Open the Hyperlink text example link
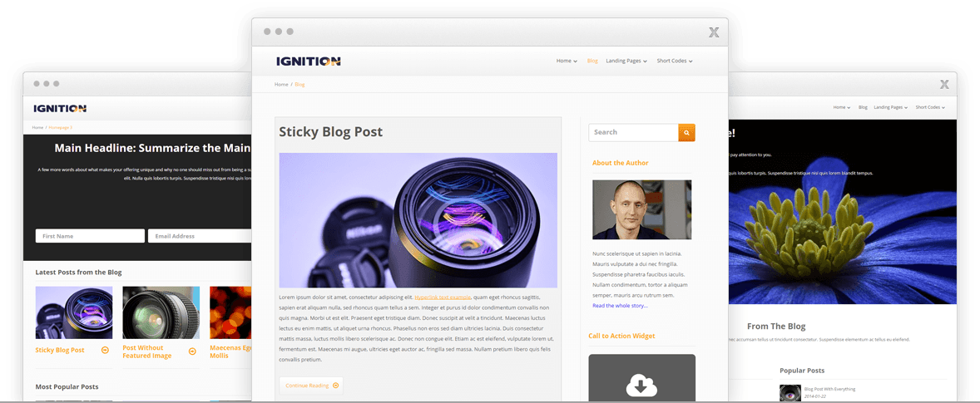The image size is (980, 403). pyautogui.click(x=443, y=297)
